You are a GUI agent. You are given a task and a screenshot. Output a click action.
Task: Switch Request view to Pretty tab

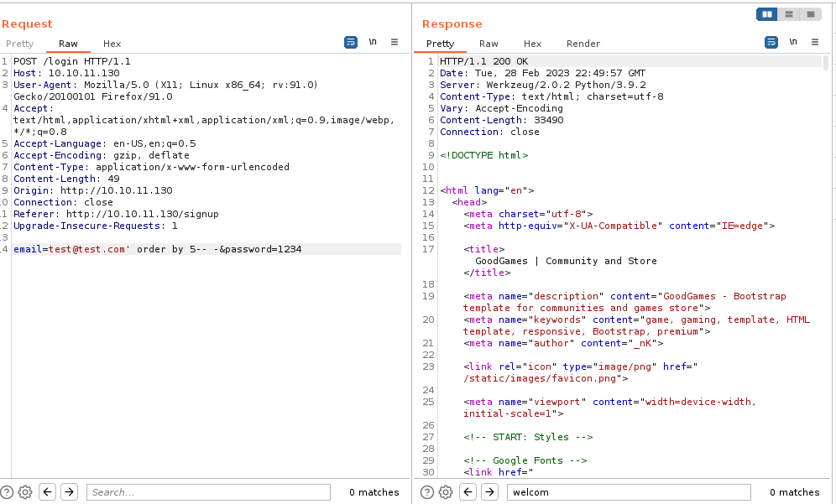point(20,44)
